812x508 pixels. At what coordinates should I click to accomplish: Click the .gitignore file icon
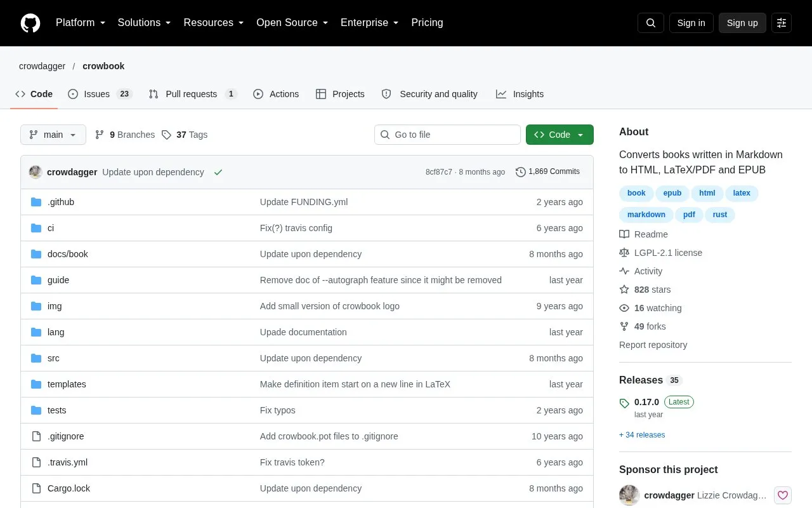pos(36,436)
